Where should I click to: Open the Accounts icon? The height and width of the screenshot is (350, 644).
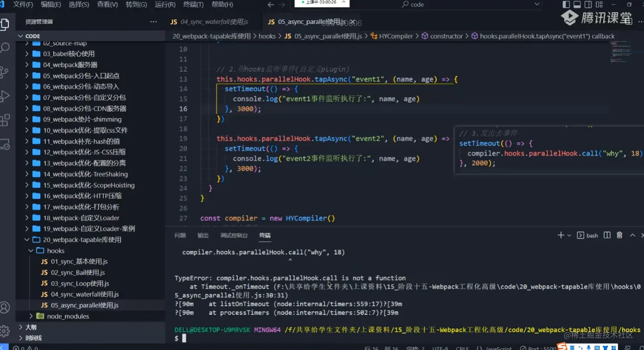(x=5, y=307)
